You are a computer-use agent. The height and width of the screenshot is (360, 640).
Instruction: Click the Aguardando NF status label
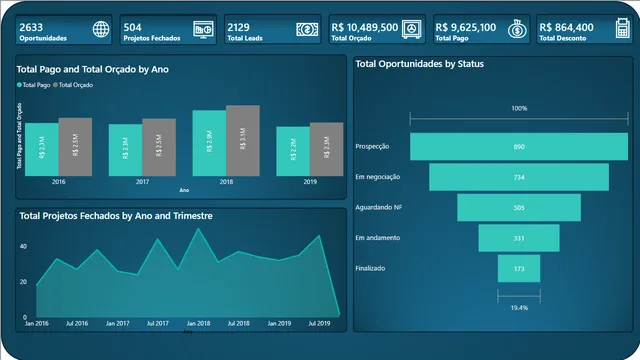pyautogui.click(x=379, y=207)
